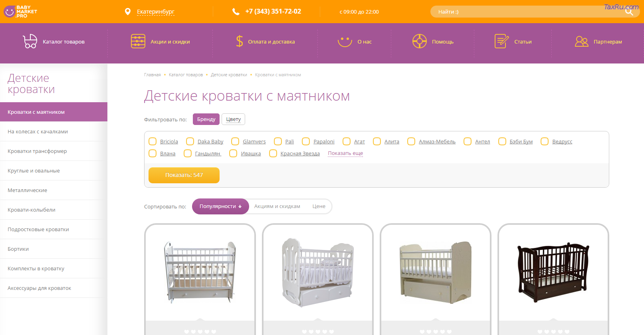Open the dark brown crib thumbnail
The image size is (644, 335).
[553, 273]
